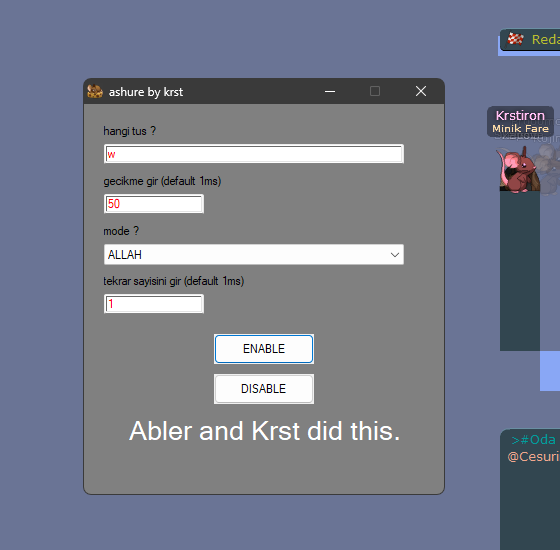Click the window title 'ashure by krst'

(x=146, y=92)
